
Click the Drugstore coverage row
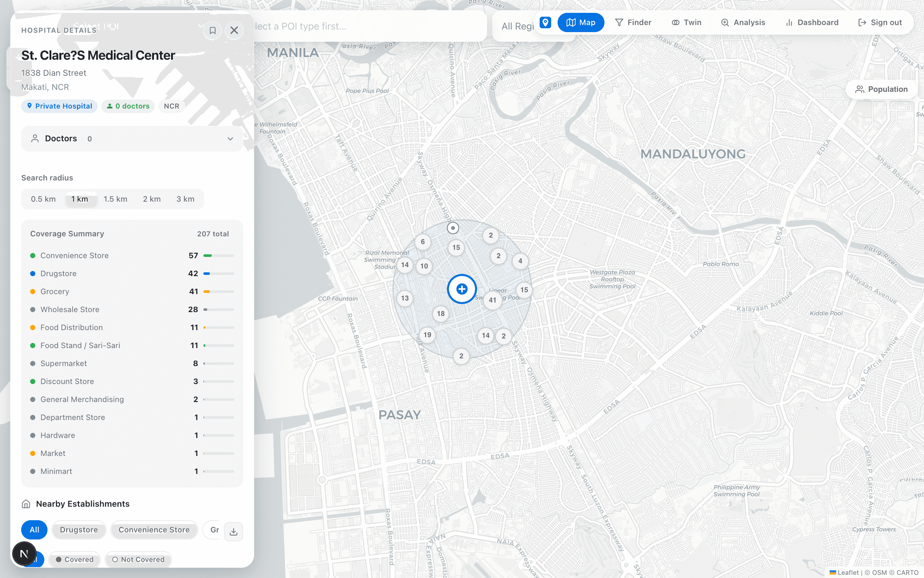click(132, 274)
